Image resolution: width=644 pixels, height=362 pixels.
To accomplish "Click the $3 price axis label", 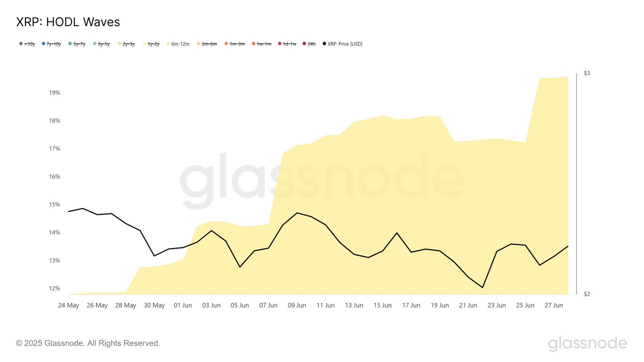I will [587, 73].
